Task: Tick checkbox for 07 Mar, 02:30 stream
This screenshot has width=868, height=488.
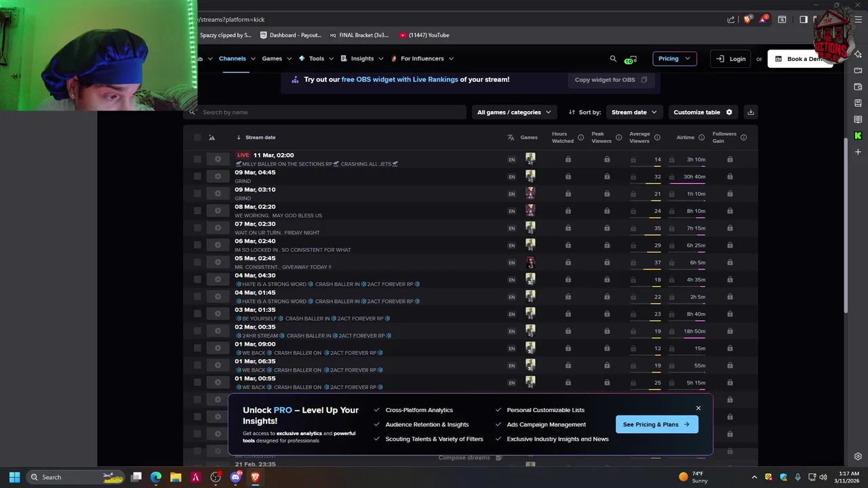Action: click(197, 228)
